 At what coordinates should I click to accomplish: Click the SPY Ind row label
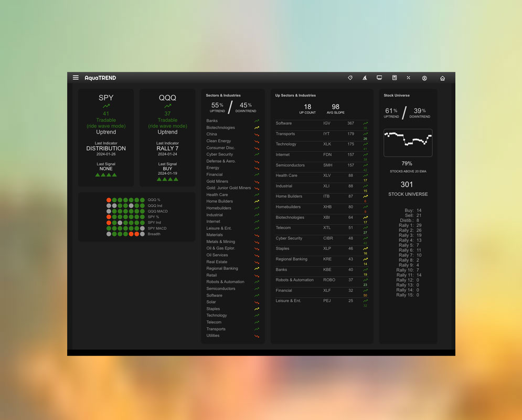pyautogui.click(x=154, y=223)
